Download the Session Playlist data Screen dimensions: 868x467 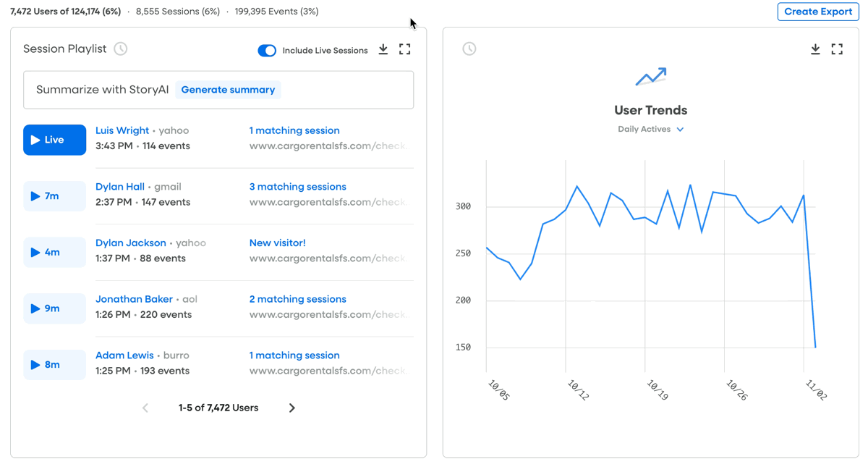[x=383, y=49]
